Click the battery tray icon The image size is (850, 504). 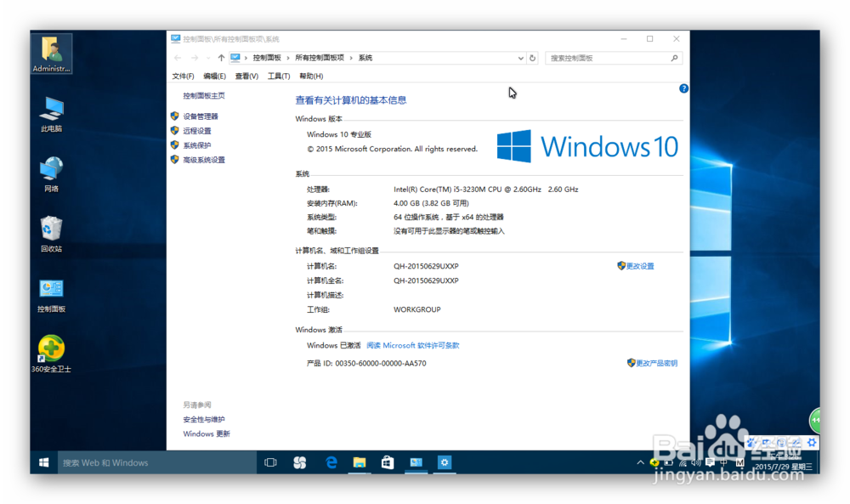pyautogui.click(x=668, y=463)
